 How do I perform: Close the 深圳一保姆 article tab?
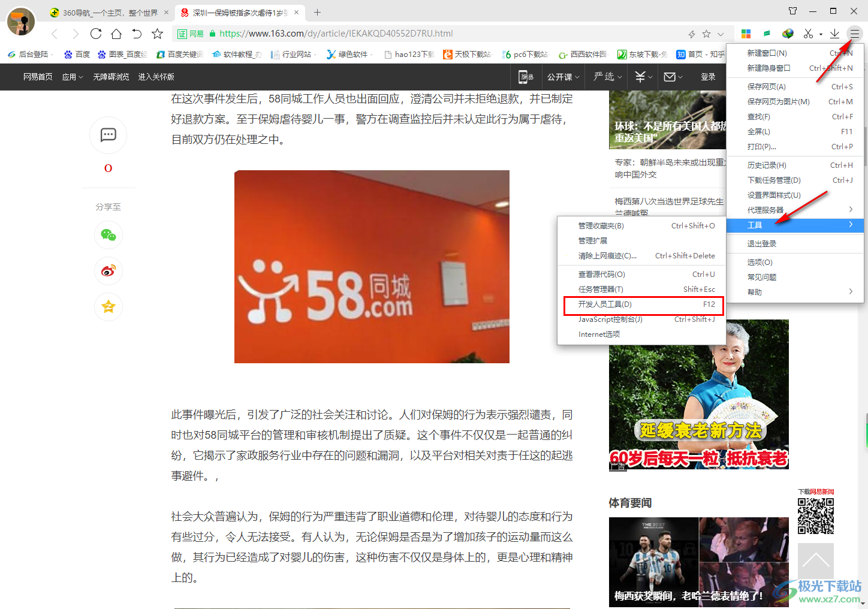tap(296, 12)
